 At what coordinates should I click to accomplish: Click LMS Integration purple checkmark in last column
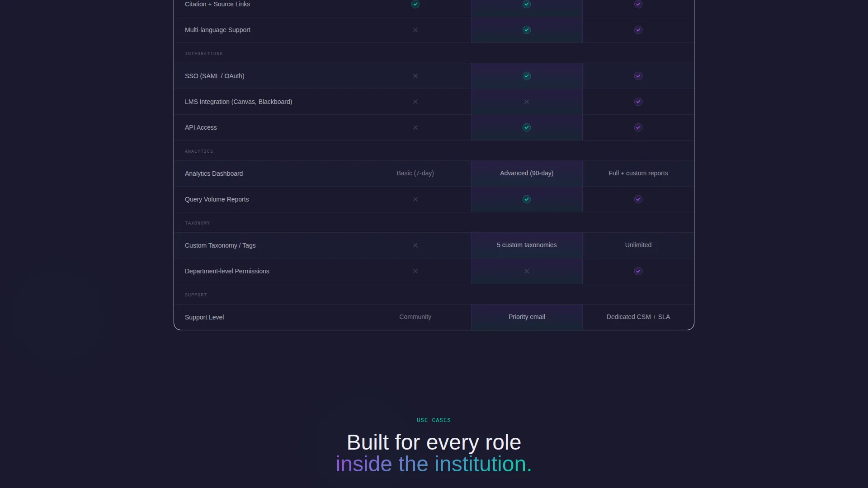click(x=638, y=102)
